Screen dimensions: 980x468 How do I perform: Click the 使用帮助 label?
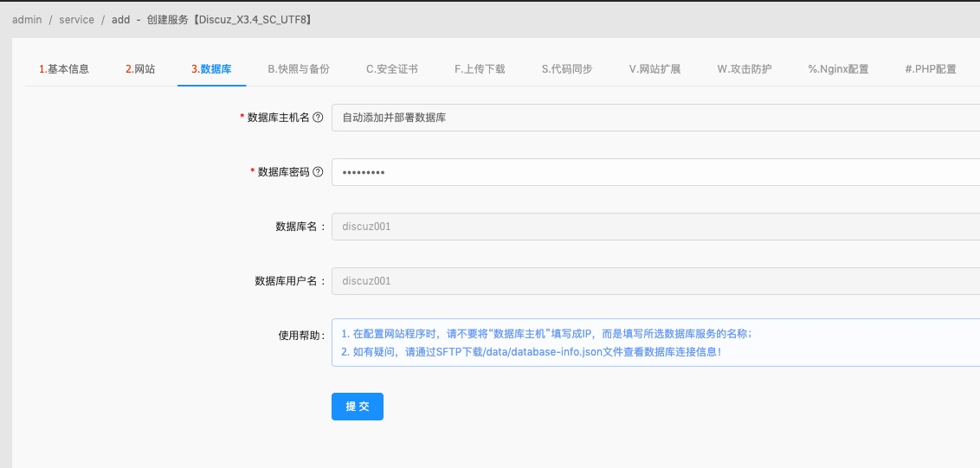[301, 335]
